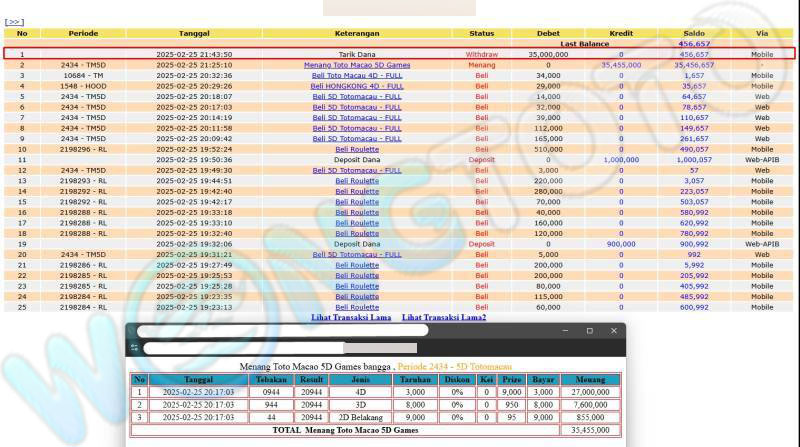
Task: Open Beli Roulette link at 19:33:18
Action: pos(357,212)
